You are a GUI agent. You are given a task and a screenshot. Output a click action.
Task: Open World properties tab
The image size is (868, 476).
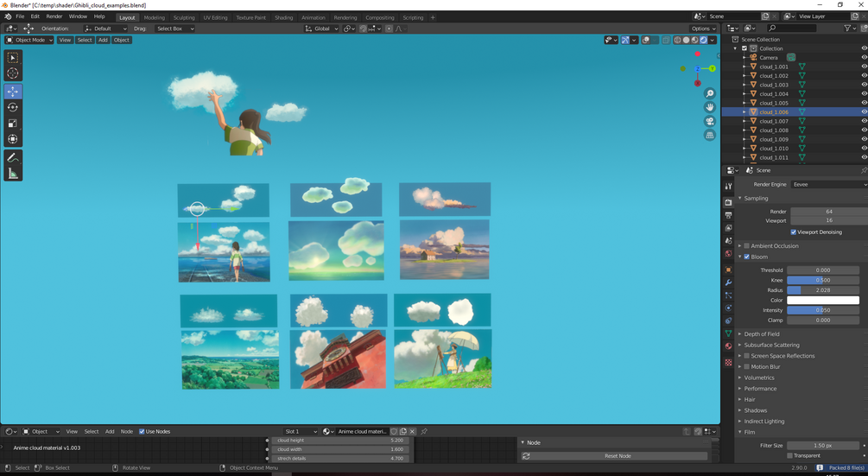tap(728, 253)
